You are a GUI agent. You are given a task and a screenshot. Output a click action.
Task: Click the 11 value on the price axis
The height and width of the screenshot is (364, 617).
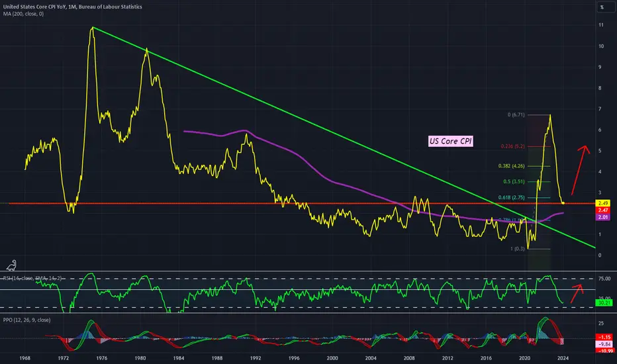click(x=601, y=24)
